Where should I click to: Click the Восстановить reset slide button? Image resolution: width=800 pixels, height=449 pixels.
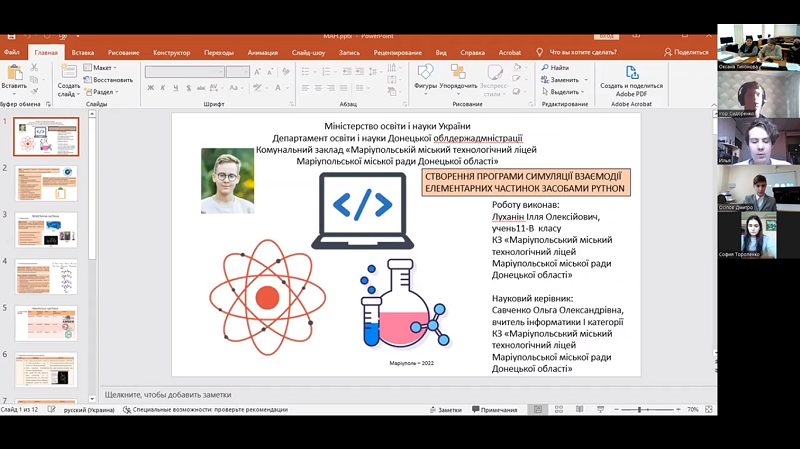pos(108,80)
